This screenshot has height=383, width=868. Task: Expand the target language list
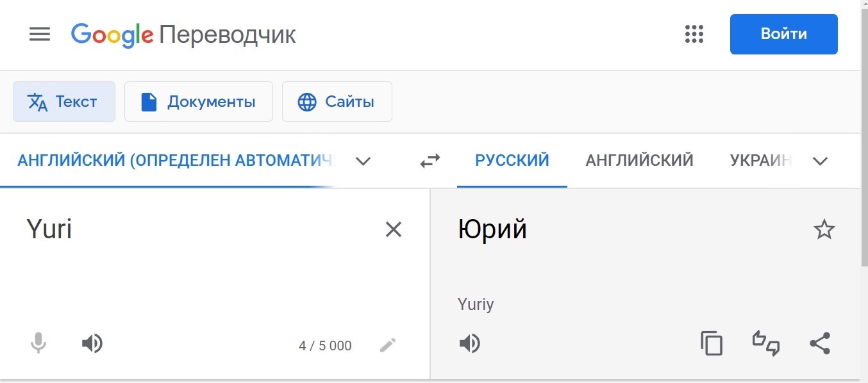(x=820, y=161)
